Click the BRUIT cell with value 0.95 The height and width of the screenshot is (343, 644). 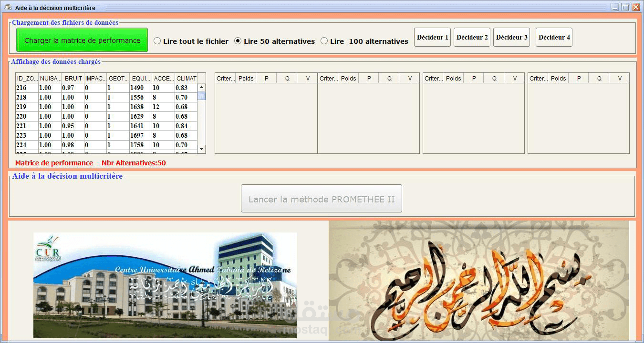click(73, 126)
